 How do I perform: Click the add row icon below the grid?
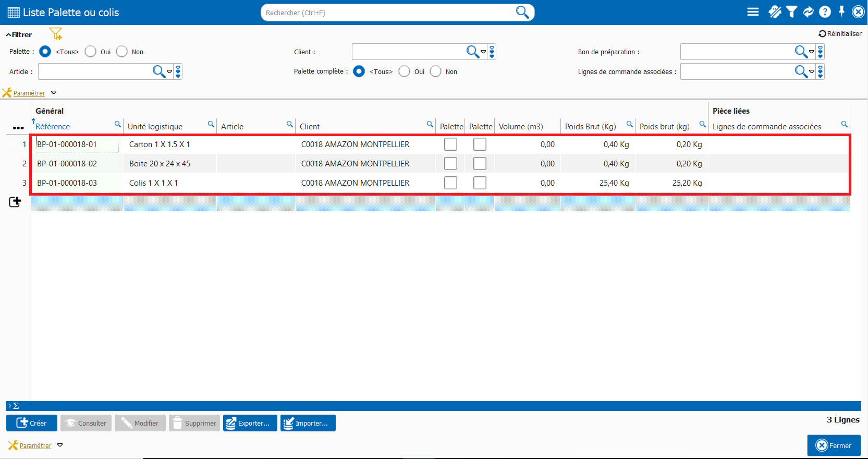click(x=15, y=202)
